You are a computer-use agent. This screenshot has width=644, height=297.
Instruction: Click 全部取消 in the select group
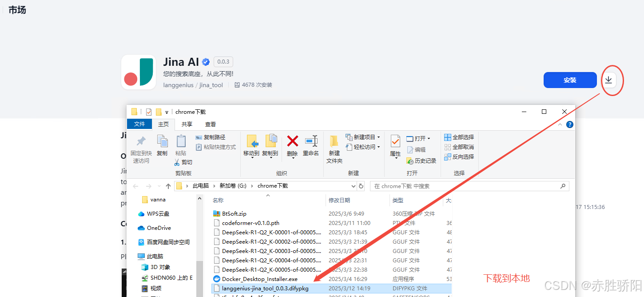[459, 147]
